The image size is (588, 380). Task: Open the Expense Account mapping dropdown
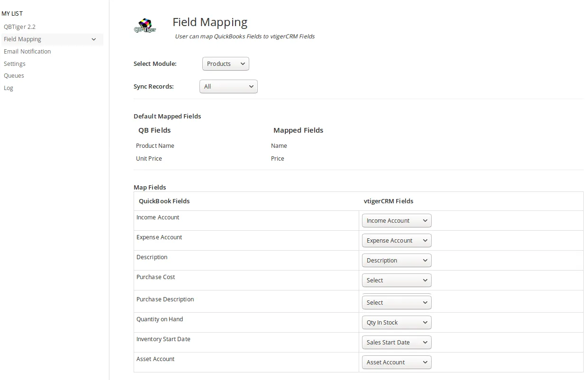click(396, 241)
